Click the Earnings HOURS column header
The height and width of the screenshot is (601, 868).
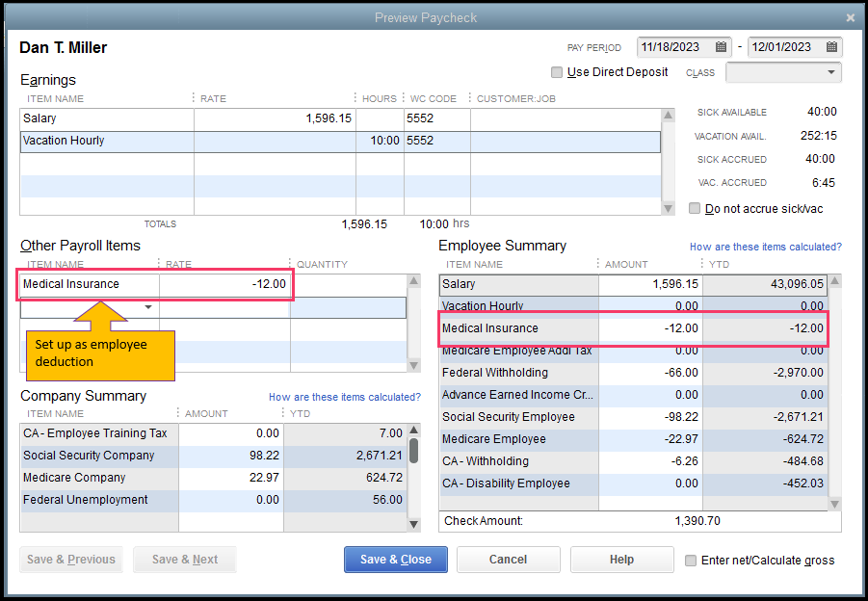[380, 98]
